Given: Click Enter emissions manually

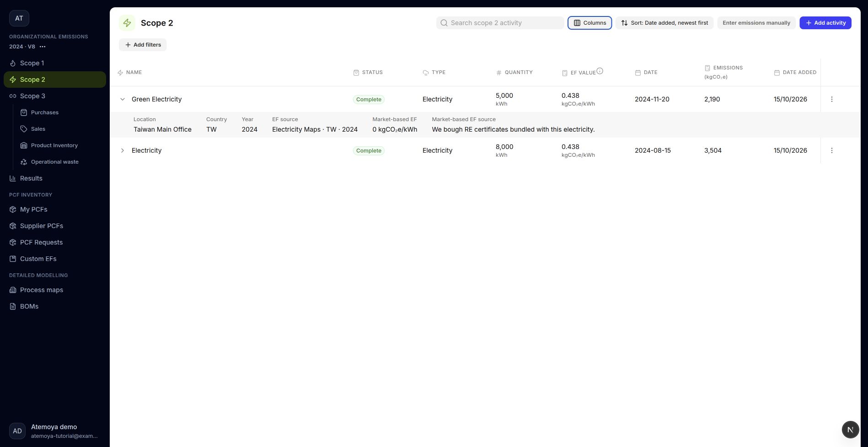Looking at the screenshot, I should (756, 23).
